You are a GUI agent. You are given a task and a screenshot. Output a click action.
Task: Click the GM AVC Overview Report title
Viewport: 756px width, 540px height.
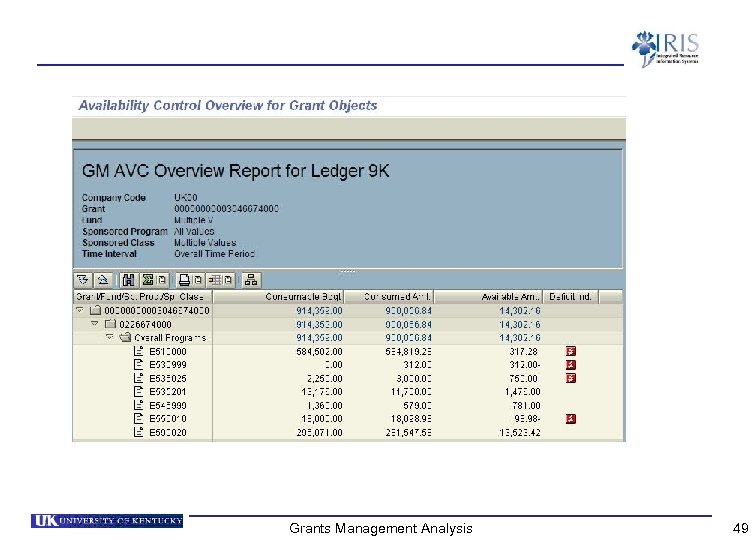[x=235, y=171]
